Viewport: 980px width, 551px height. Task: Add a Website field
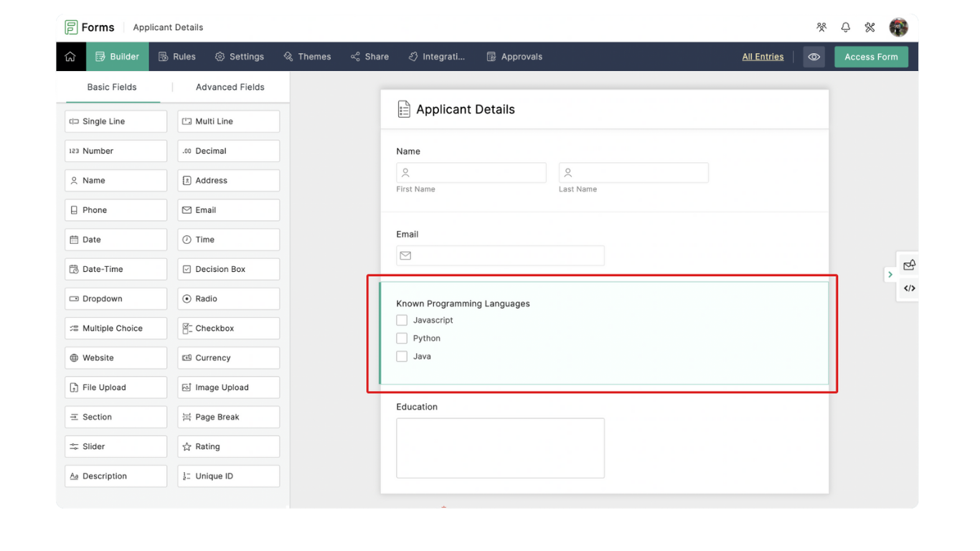pos(116,357)
